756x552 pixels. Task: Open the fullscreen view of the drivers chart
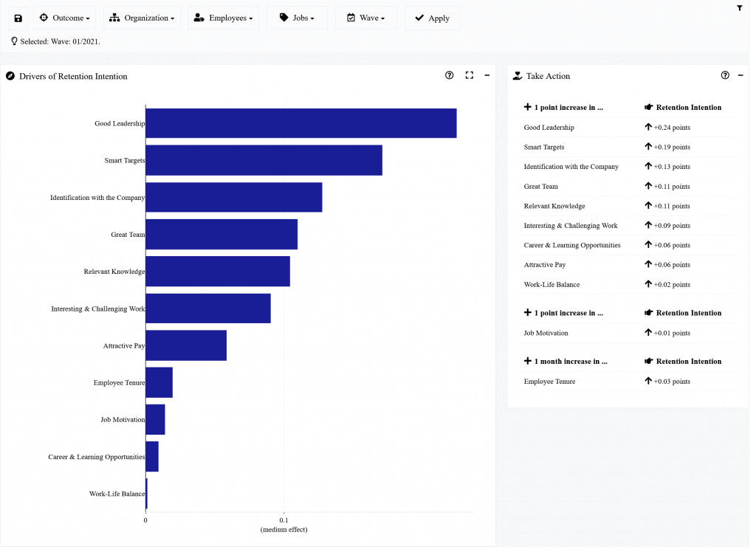pyautogui.click(x=469, y=75)
